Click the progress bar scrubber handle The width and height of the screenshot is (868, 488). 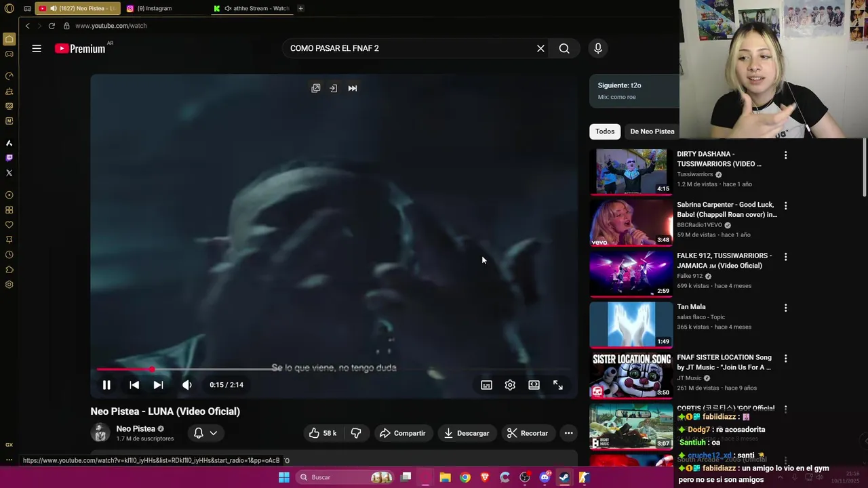point(152,369)
